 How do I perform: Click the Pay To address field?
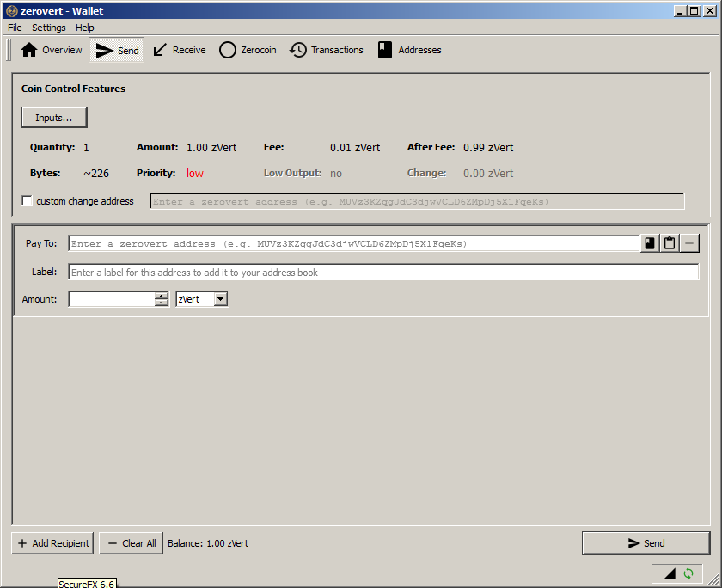[353, 243]
